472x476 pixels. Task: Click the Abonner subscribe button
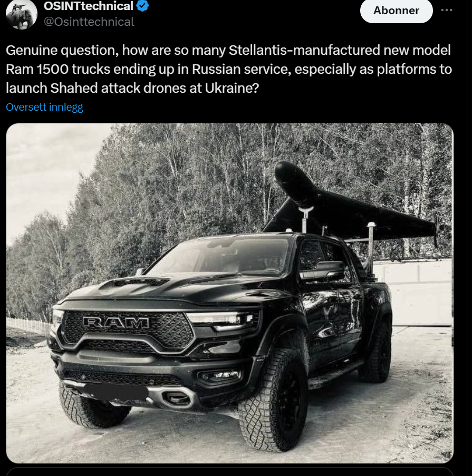click(396, 11)
